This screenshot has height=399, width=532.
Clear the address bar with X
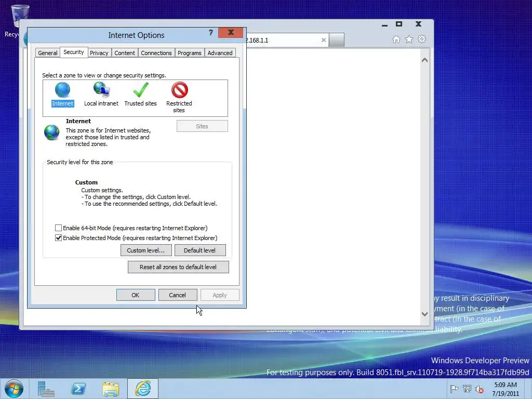(x=324, y=40)
